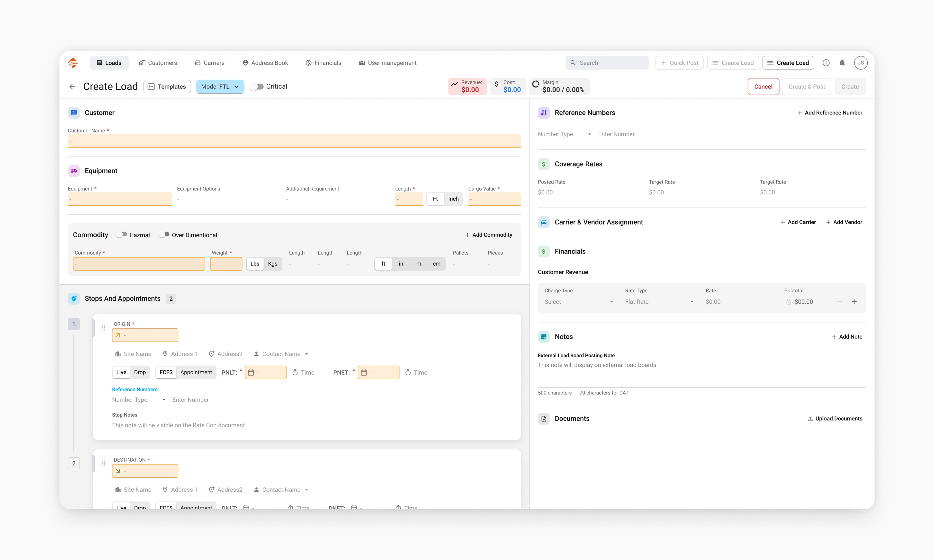Click the app logo in top left
This screenshot has height=560, width=934.
73,63
